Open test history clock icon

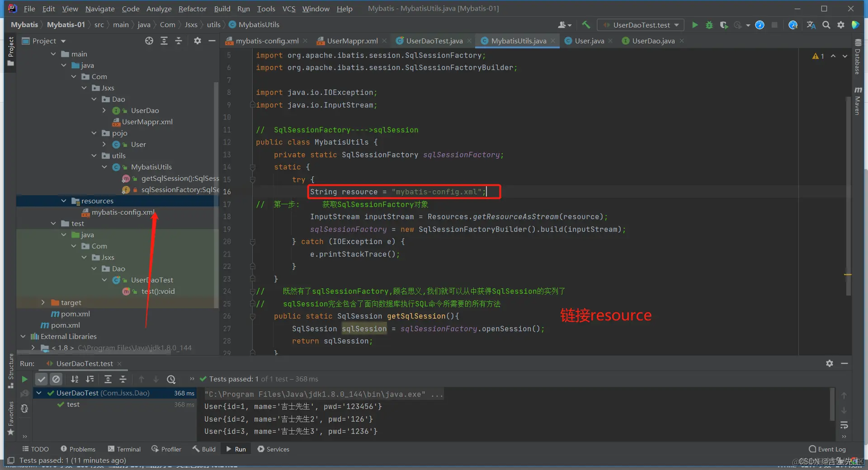[171, 379]
